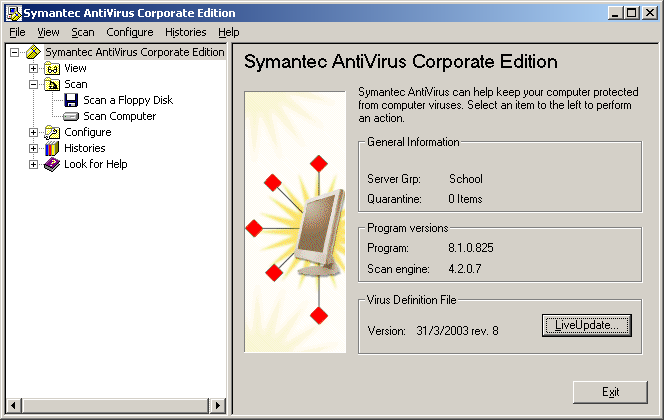This screenshot has width=664, height=420.
Task: Click the Quarantine 0 Items value
Action: click(465, 199)
